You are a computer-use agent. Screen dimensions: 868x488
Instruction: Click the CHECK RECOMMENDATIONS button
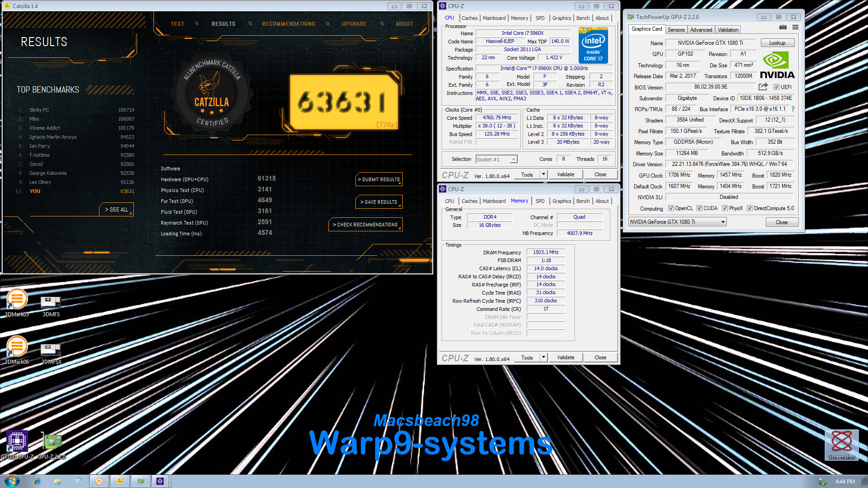tap(365, 225)
